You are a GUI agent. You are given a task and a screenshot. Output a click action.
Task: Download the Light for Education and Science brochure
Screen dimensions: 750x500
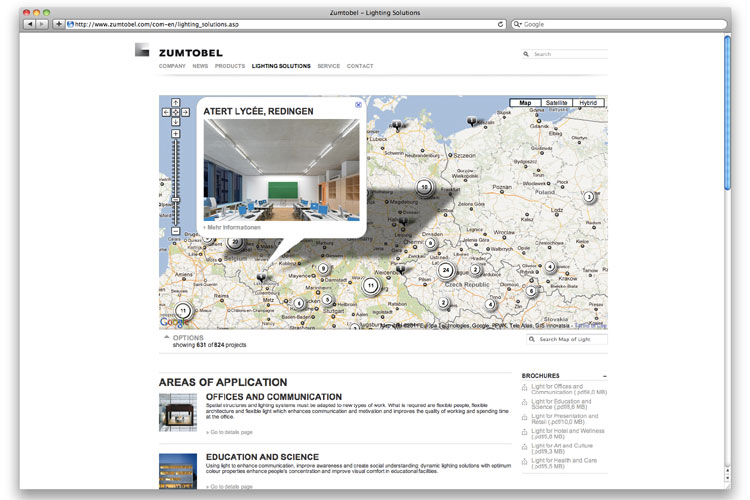click(561, 404)
